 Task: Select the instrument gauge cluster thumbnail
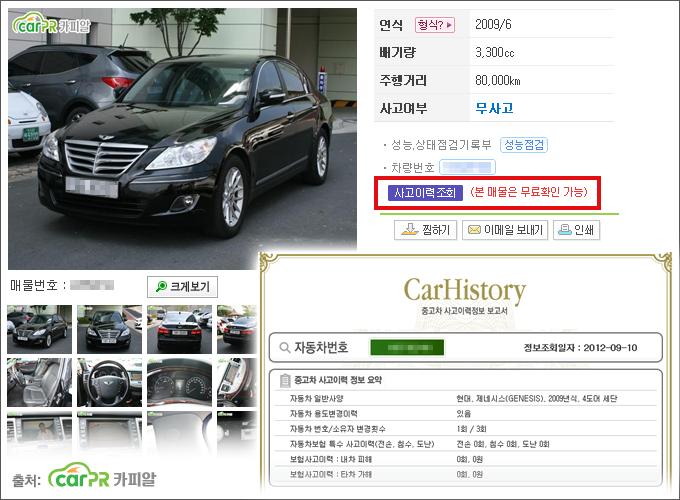pos(180,382)
